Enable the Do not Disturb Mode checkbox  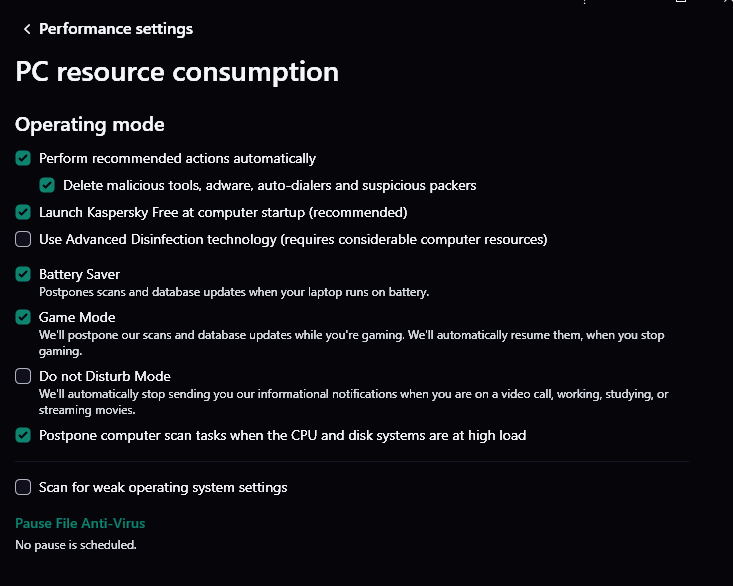(x=23, y=376)
